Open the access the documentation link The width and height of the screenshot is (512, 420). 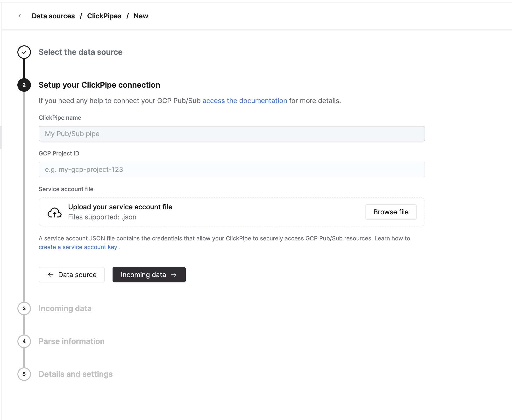245,101
